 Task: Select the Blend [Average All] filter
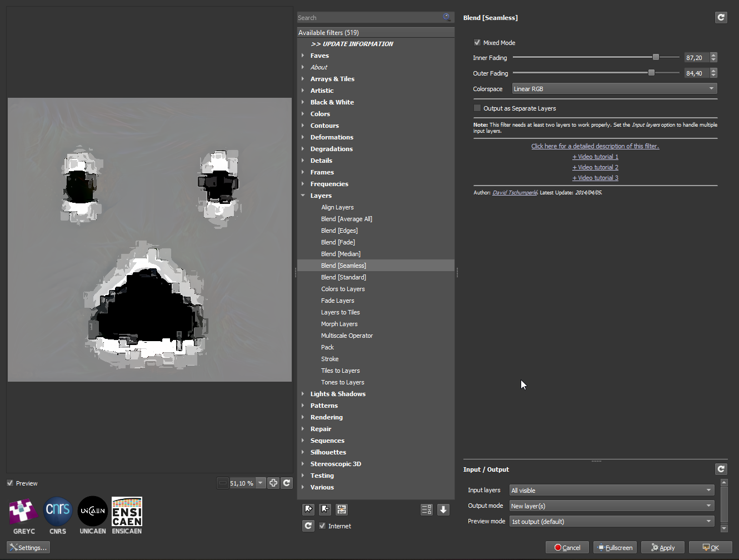coord(347,219)
